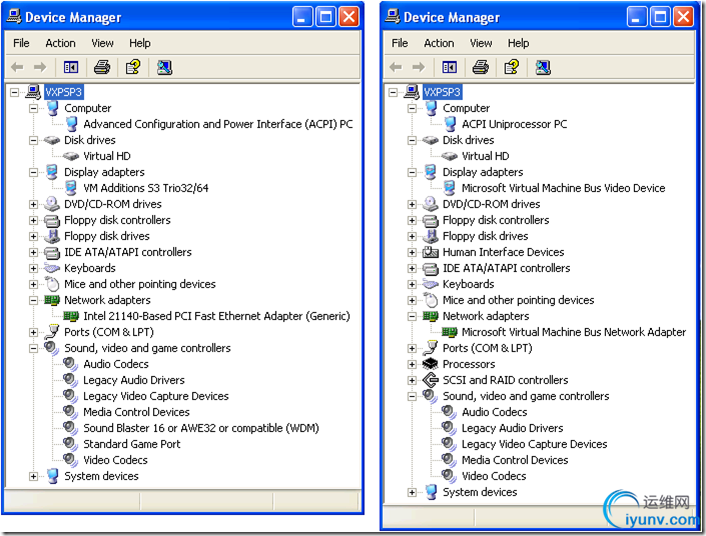Select Keyboards label in right window
The height and width of the screenshot is (536, 706).
point(468,284)
